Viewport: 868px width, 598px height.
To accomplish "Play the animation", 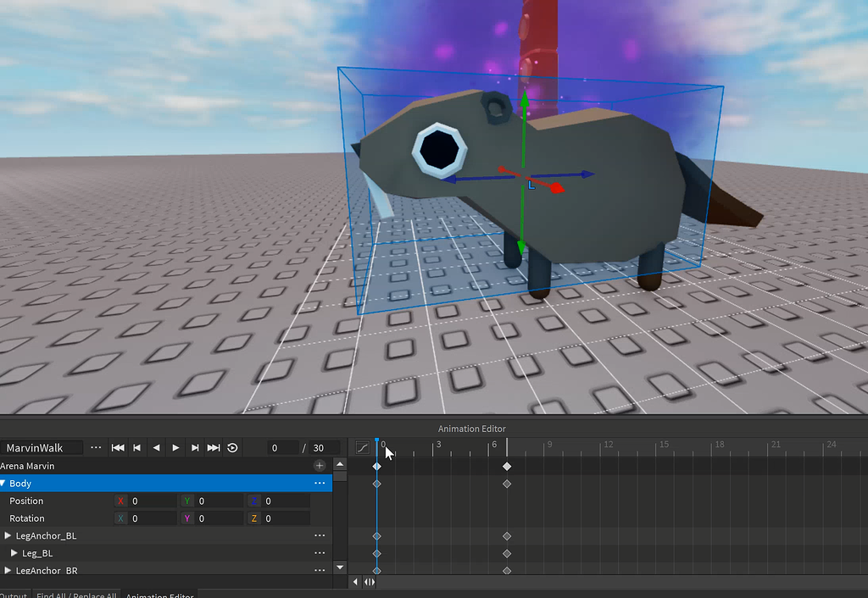I will (x=175, y=447).
